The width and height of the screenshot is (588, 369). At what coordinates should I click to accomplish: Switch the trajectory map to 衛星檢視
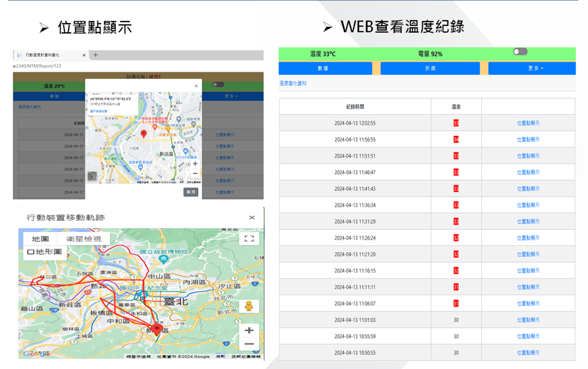(x=84, y=239)
